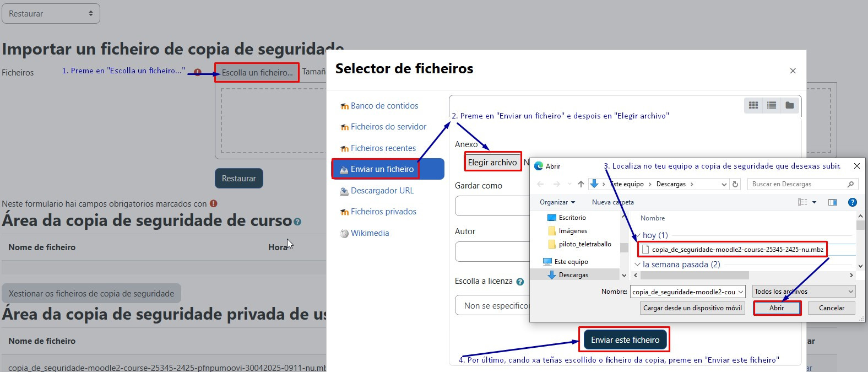Switch file picker to folder tree view
868x372 pixels.
(790, 105)
